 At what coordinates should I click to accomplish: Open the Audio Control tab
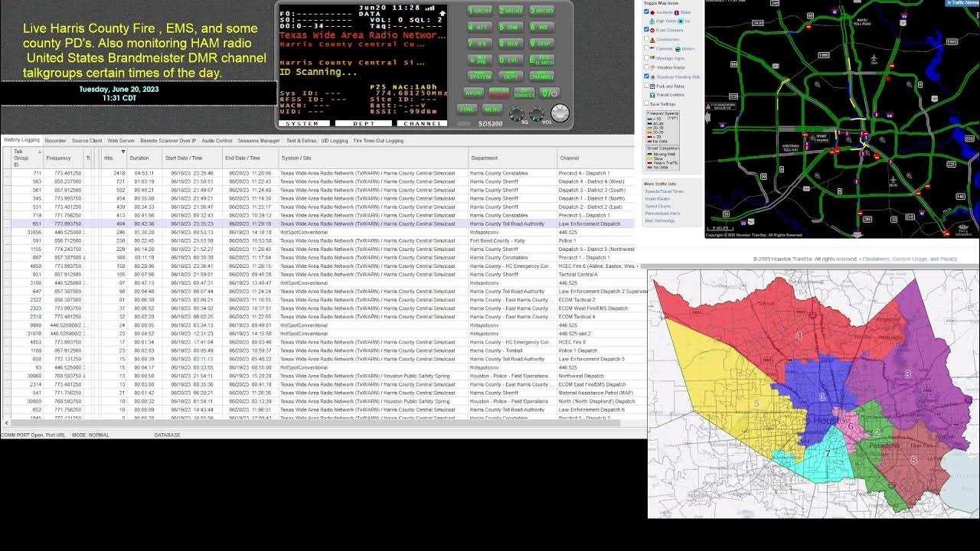click(217, 141)
